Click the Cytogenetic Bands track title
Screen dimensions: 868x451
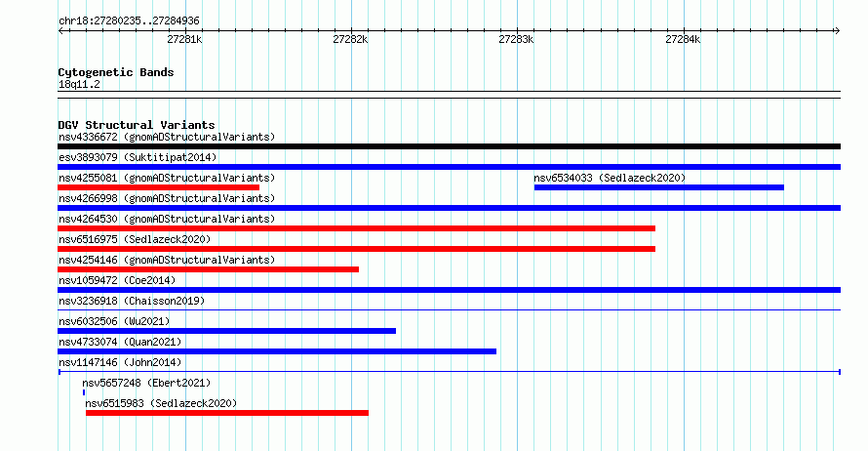(116, 72)
